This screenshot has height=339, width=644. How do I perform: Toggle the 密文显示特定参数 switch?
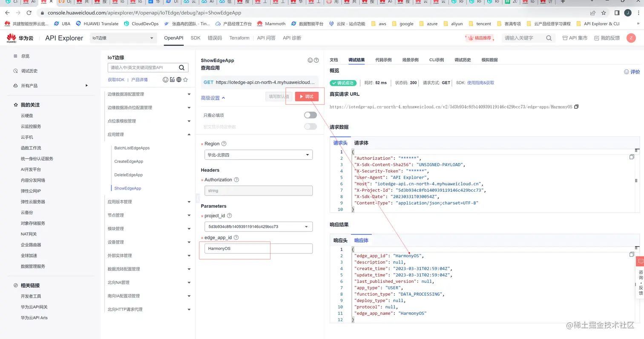pyautogui.click(x=310, y=126)
